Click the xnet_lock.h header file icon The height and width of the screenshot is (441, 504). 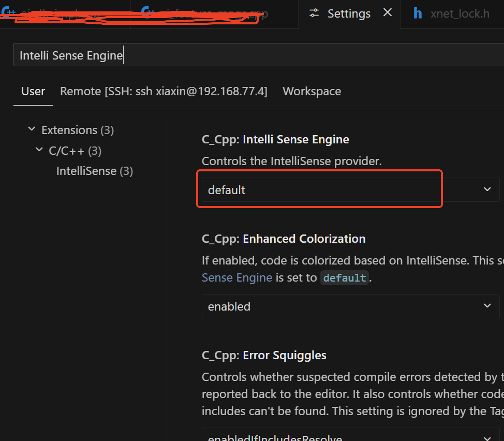tap(418, 13)
